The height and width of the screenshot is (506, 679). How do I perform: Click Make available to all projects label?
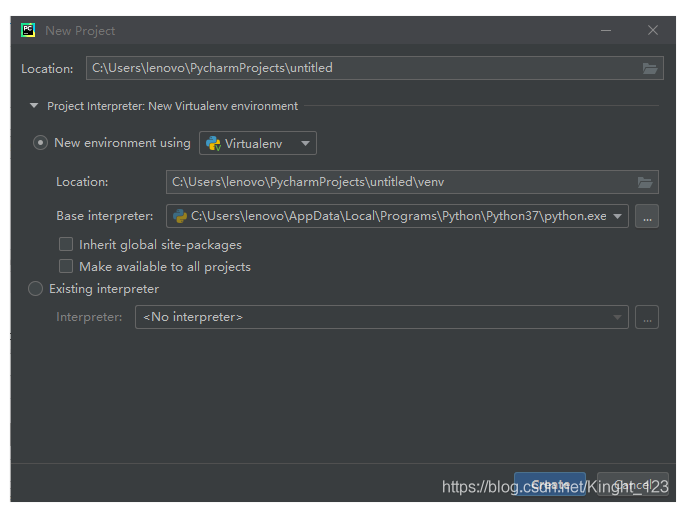pos(165,267)
